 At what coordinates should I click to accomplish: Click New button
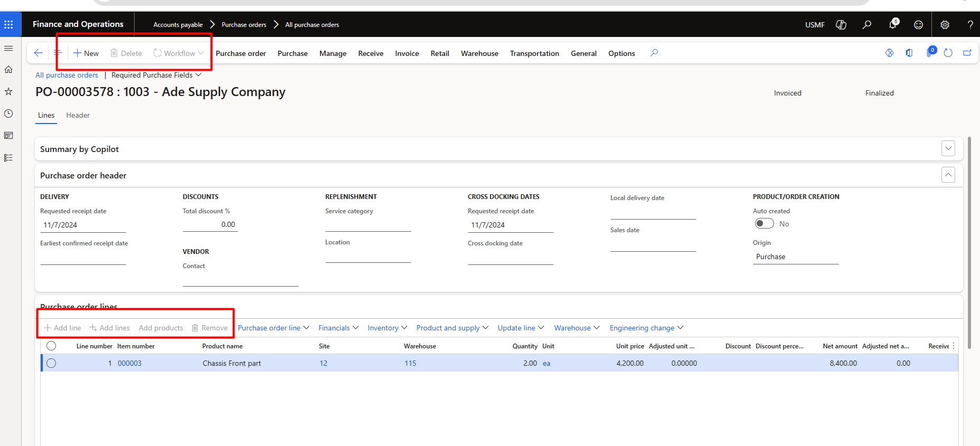pyautogui.click(x=86, y=53)
